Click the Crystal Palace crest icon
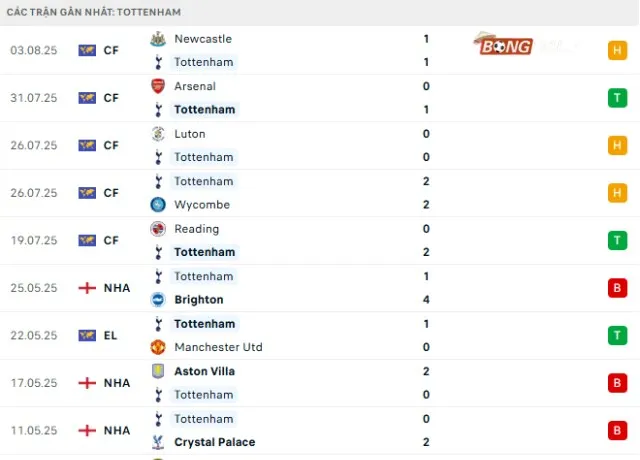Image resolution: width=640 pixels, height=460 pixels. coord(157,442)
